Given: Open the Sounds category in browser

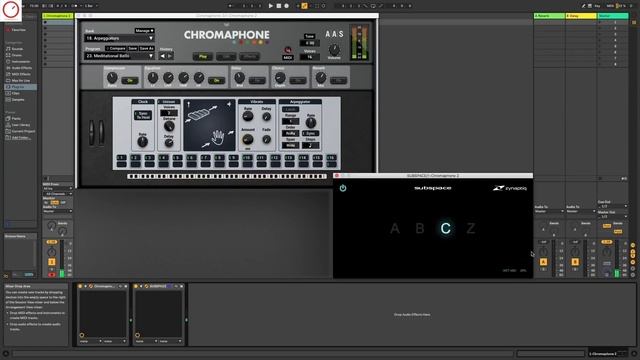Looking at the screenshot, I should click(17, 49).
